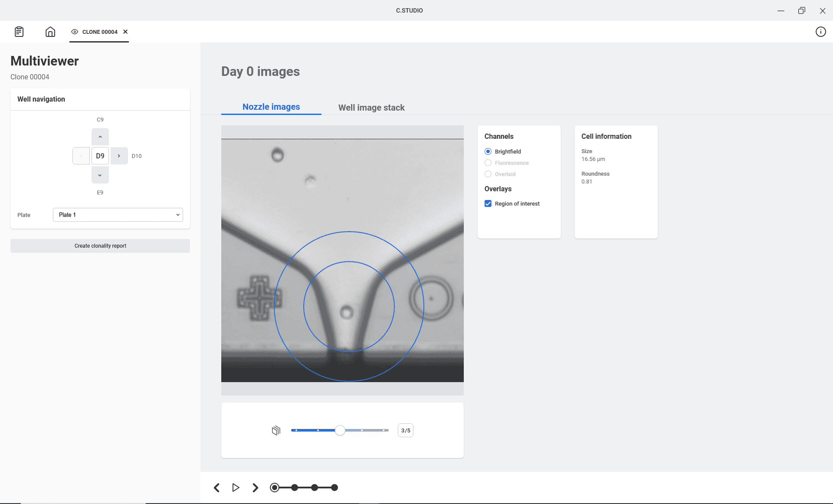The width and height of the screenshot is (833, 504).
Task: Uncheck Region of interest overlay
Action: [488, 203]
